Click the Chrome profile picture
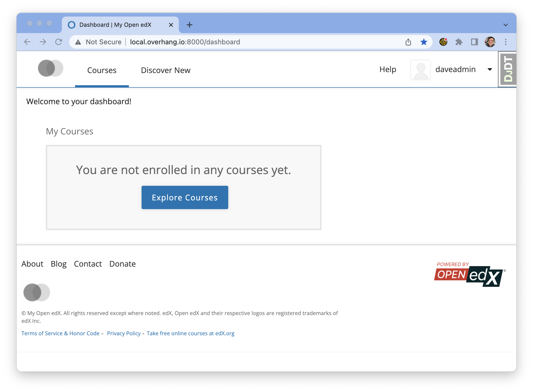Viewport: 533px width, 392px height. [x=490, y=42]
